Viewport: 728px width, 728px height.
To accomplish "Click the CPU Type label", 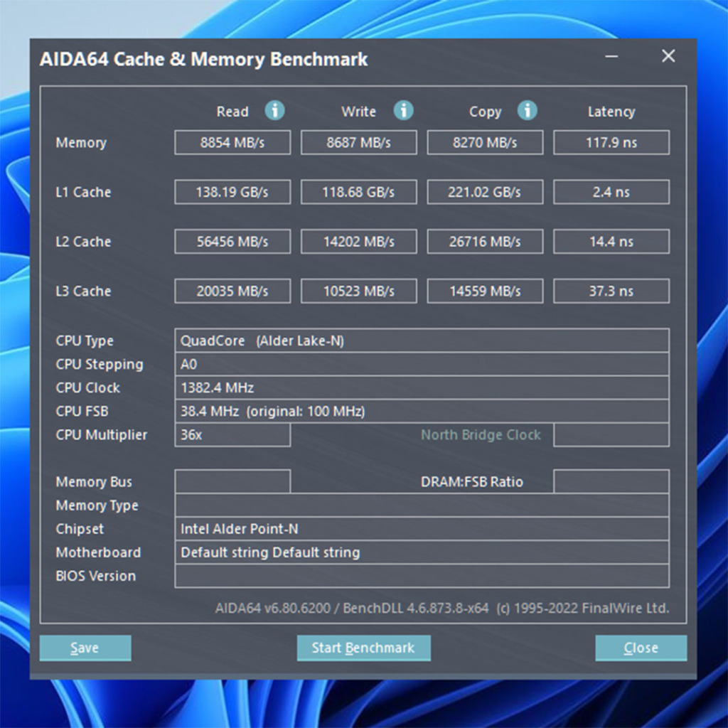I will (85, 341).
